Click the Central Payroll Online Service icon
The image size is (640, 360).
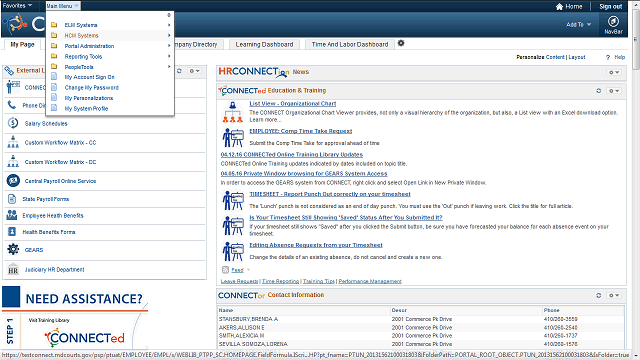tap(13, 180)
